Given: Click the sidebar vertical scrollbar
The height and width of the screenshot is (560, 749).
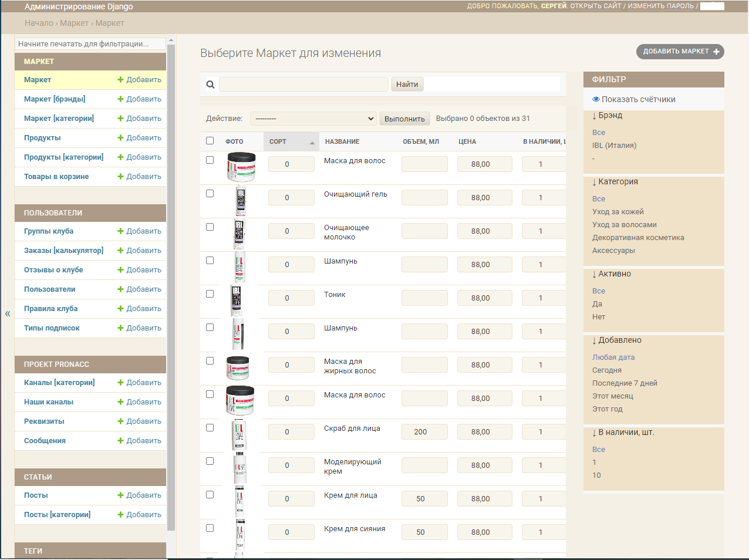Looking at the screenshot, I should pyautogui.click(x=171, y=288).
